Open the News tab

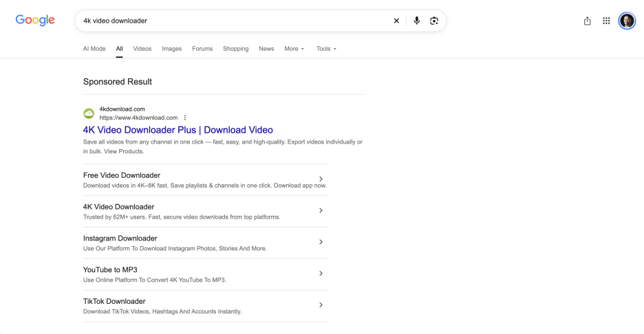[x=266, y=48]
